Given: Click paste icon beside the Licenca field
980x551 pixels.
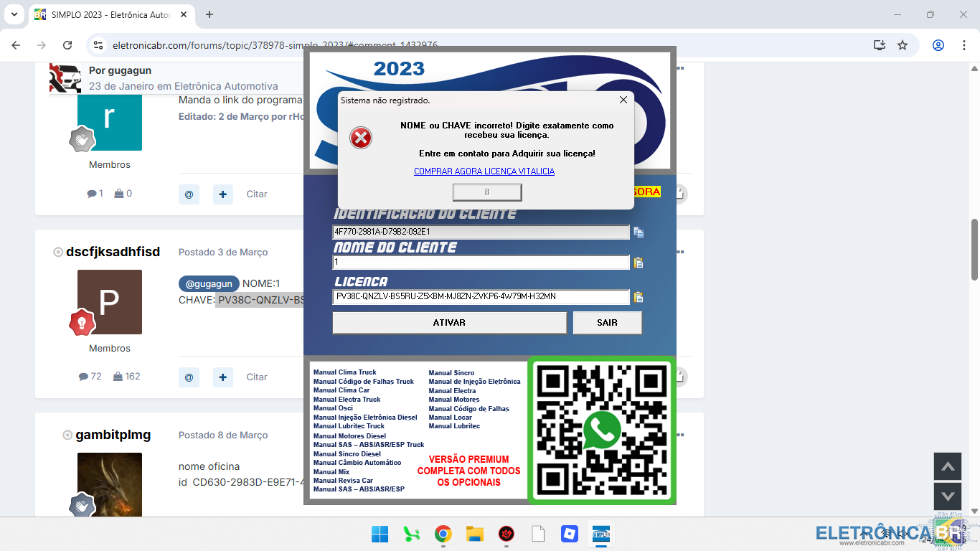Looking at the screenshot, I should 638,297.
